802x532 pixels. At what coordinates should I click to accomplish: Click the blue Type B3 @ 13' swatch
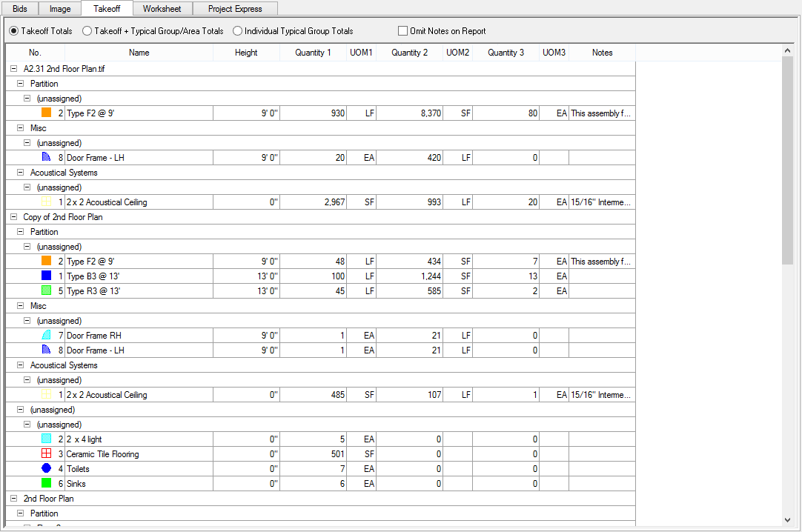(x=47, y=276)
